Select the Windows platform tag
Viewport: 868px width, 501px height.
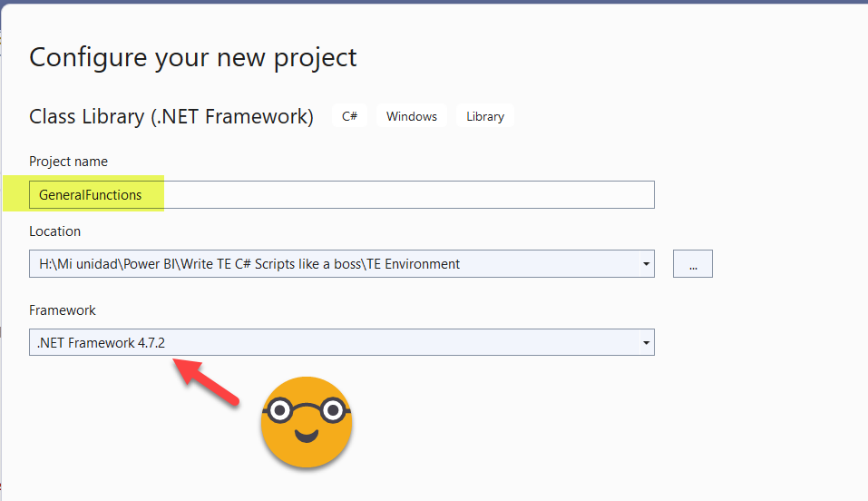click(412, 116)
